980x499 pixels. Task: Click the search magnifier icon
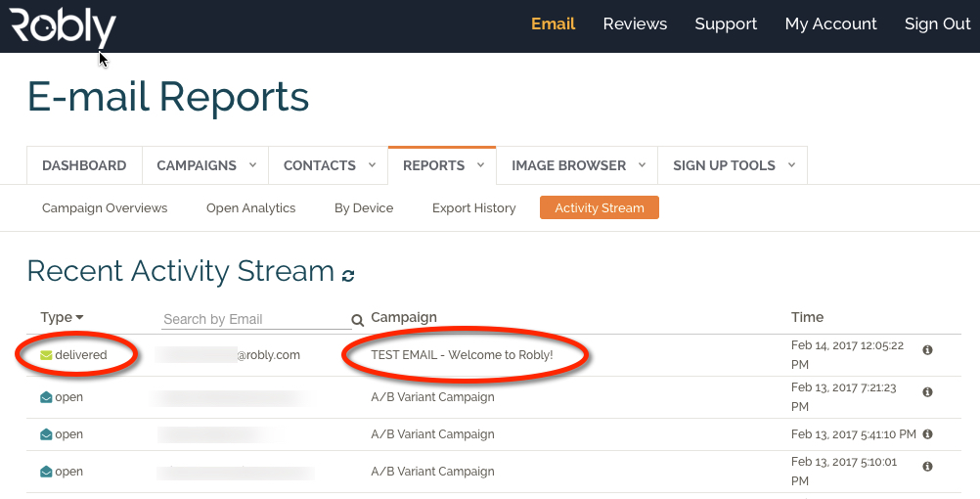(358, 320)
